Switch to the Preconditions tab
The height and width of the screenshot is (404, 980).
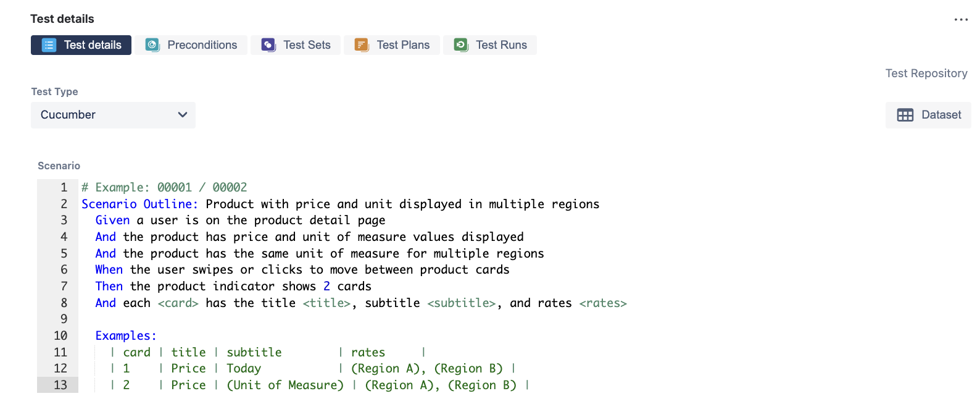pyautogui.click(x=202, y=45)
